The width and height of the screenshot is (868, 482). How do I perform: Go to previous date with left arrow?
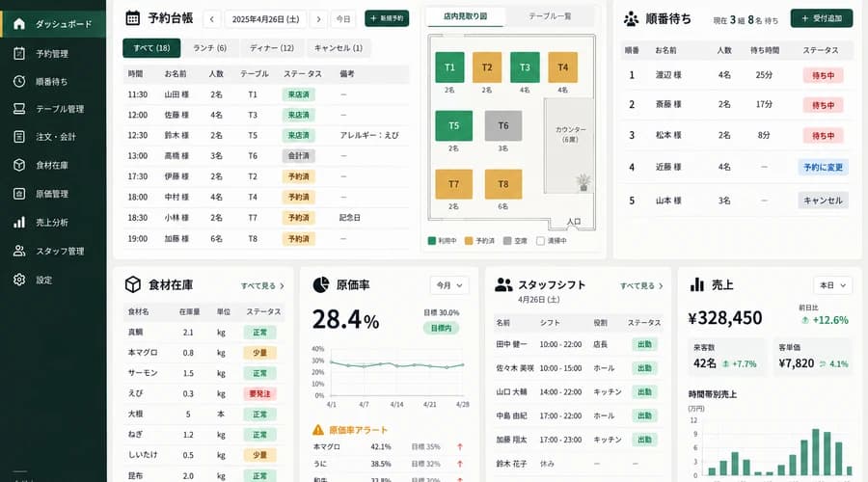(212, 19)
